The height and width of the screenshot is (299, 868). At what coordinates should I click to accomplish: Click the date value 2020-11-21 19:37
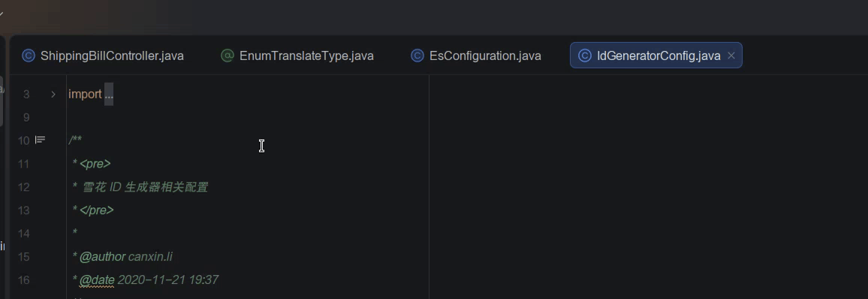[x=167, y=280]
